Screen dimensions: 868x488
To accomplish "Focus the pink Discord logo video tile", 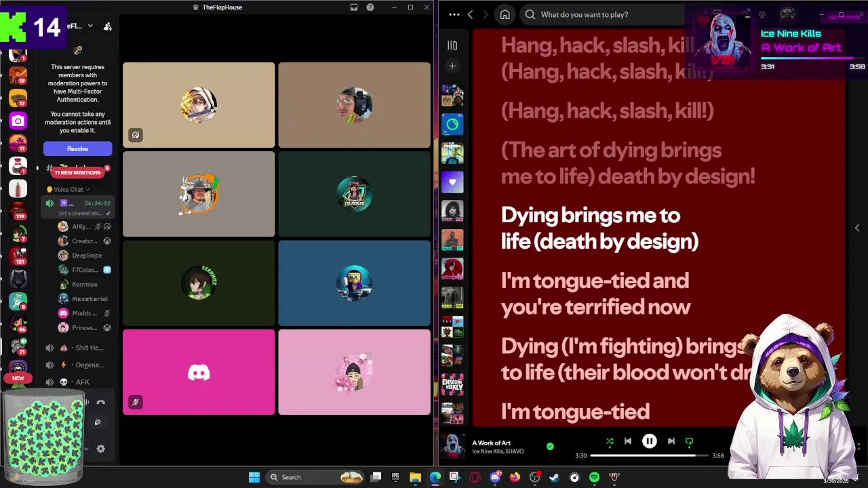I will [x=199, y=372].
